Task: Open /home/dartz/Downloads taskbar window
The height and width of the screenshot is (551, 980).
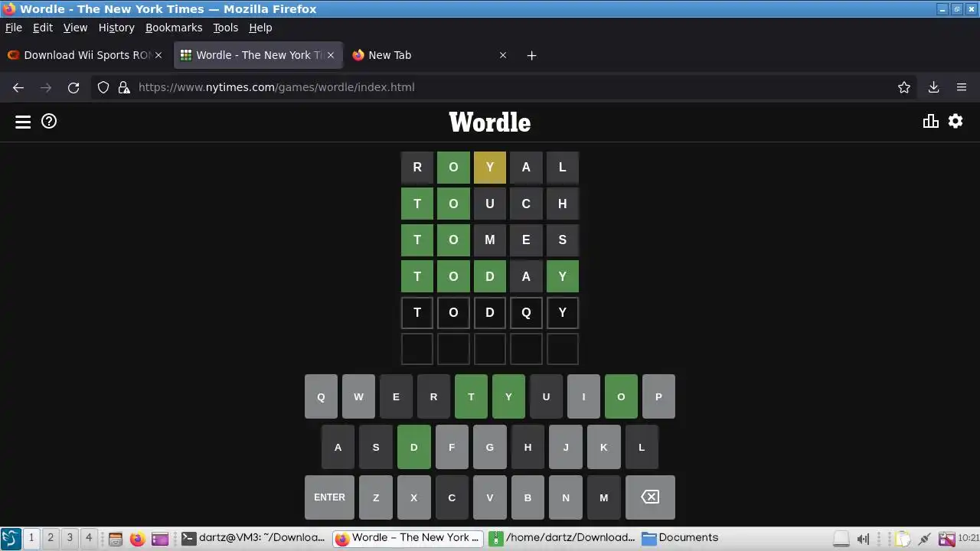Action: pos(562,538)
